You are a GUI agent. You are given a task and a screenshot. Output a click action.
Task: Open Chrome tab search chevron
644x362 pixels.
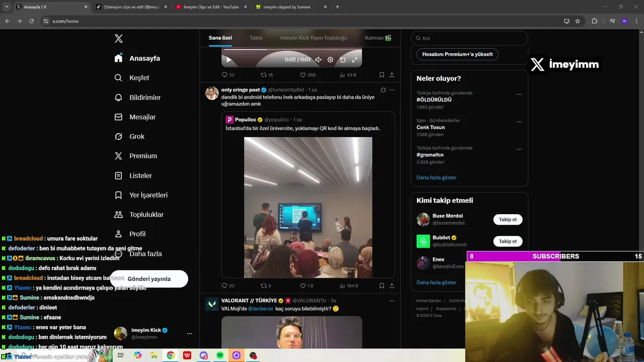[7, 7]
